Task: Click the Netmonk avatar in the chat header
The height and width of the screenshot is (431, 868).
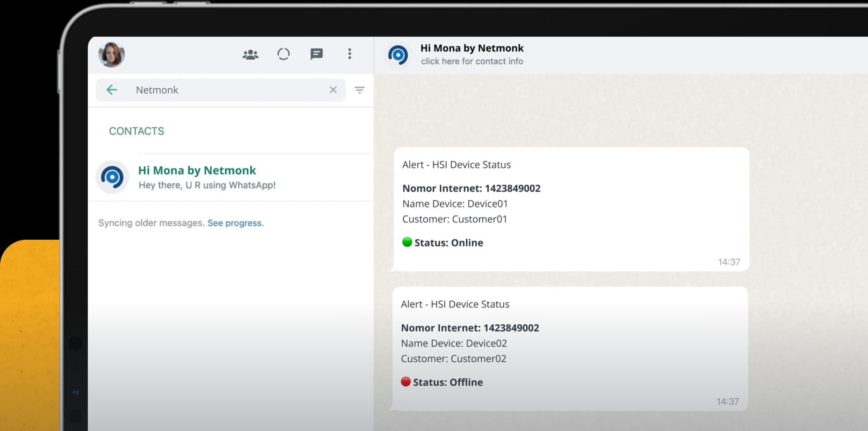Action: pyautogui.click(x=398, y=55)
